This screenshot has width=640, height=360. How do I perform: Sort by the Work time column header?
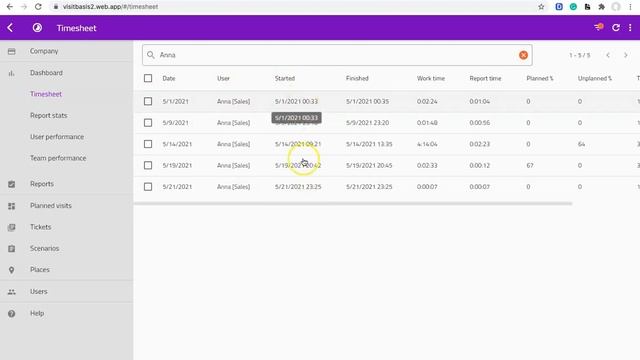pyautogui.click(x=431, y=78)
